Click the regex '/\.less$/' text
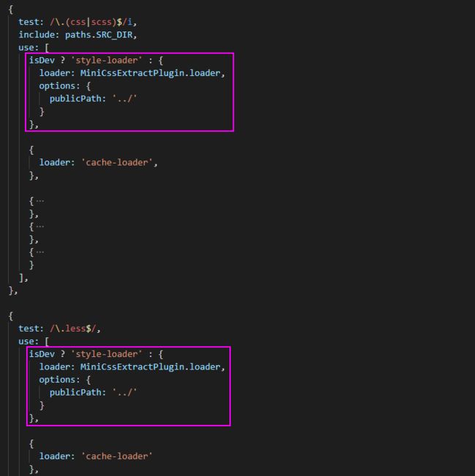This screenshot has height=476, width=475. (x=73, y=329)
